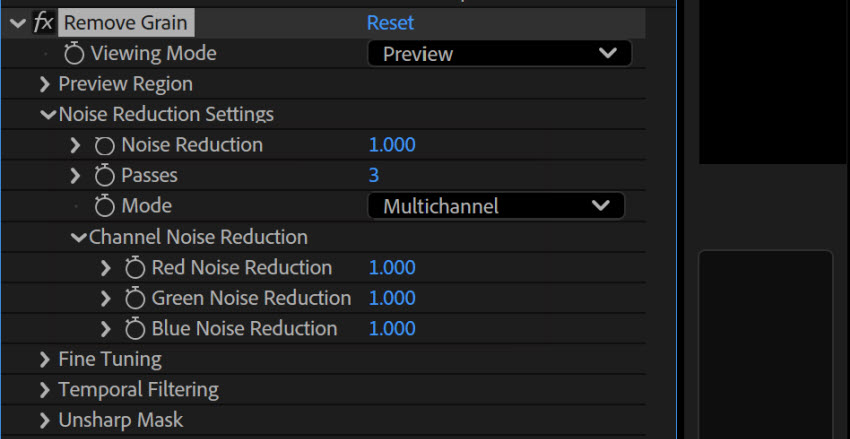Image resolution: width=850 pixels, height=439 pixels.
Task: Expand the Green Noise Reduction property
Action: (106, 298)
